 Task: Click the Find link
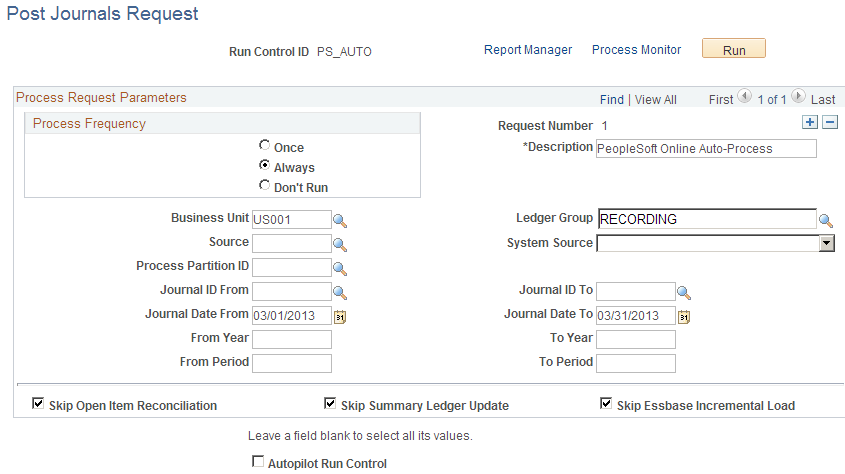(x=612, y=100)
